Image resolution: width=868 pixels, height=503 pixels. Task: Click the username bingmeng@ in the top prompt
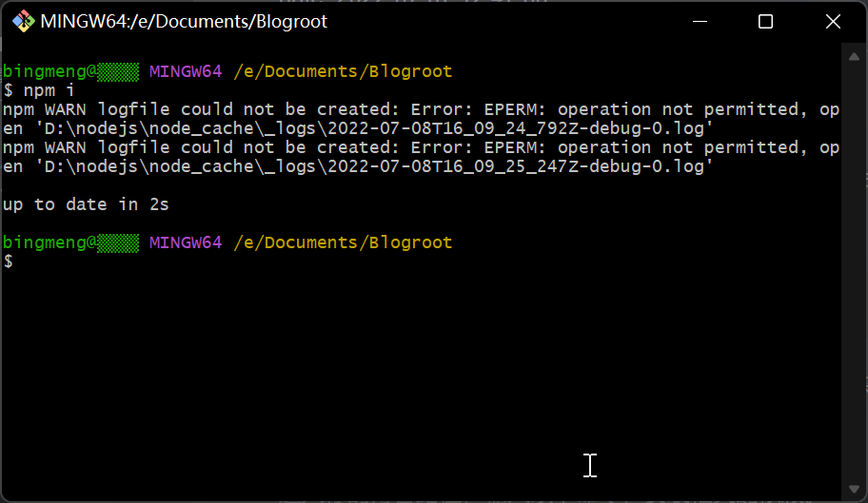(x=49, y=71)
